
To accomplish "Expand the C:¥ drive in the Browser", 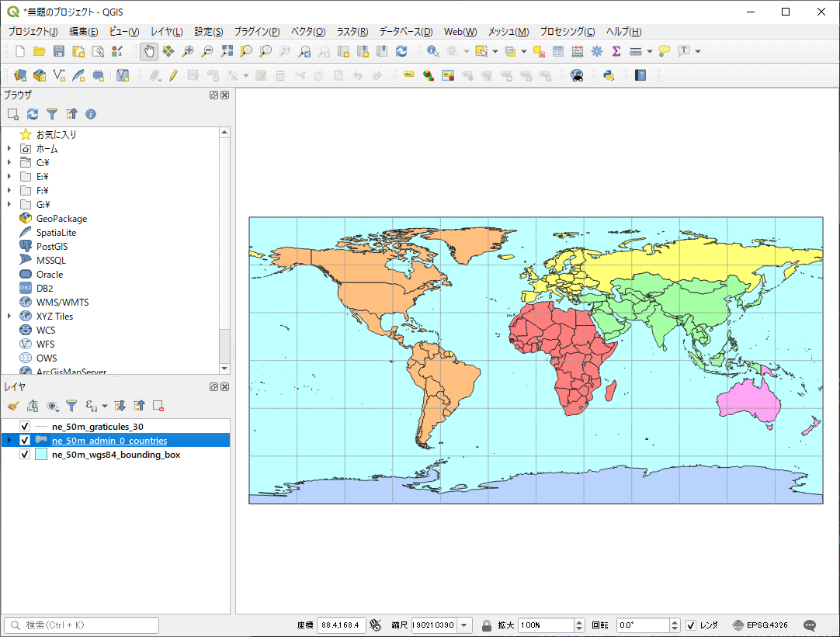I will (7, 162).
